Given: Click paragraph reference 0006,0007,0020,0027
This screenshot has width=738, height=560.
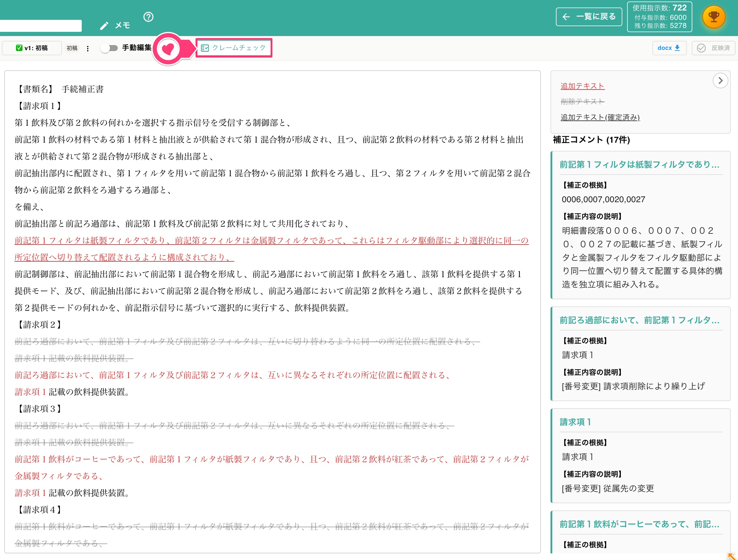Looking at the screenshot, I should click(603, 199).
